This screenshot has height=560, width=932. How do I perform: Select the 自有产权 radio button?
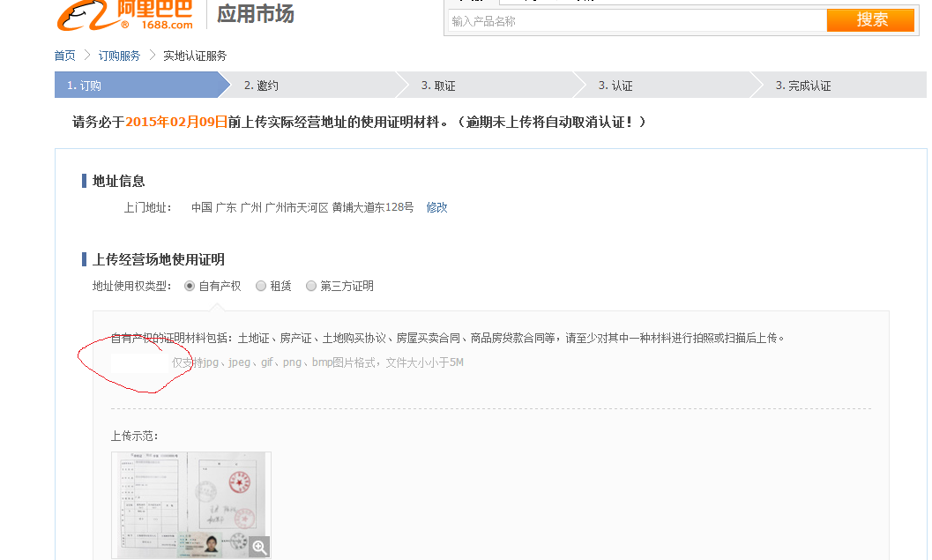click(190, 286)
